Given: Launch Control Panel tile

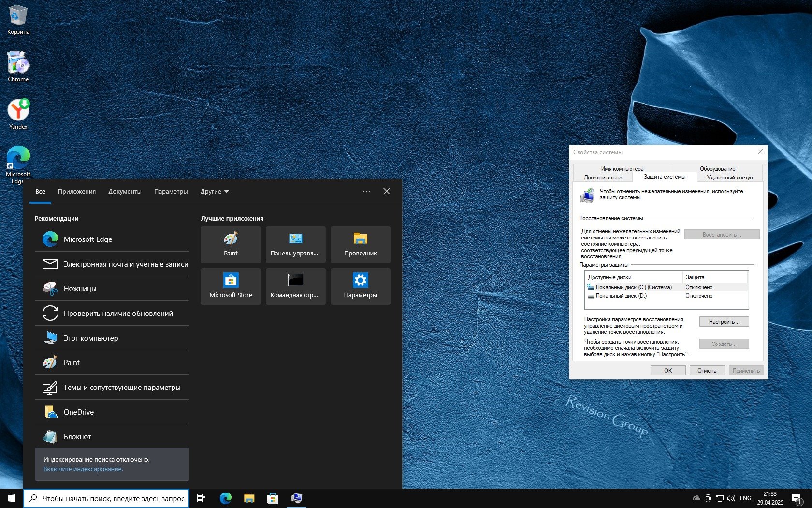Looking at the screenshot, I should point(295,244).
